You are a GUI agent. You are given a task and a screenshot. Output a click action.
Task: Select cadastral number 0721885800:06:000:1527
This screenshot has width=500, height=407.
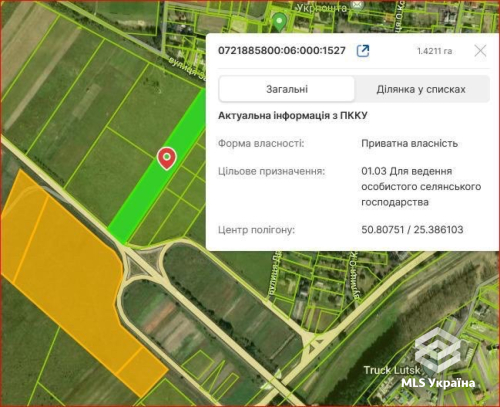tap(282, 51)
